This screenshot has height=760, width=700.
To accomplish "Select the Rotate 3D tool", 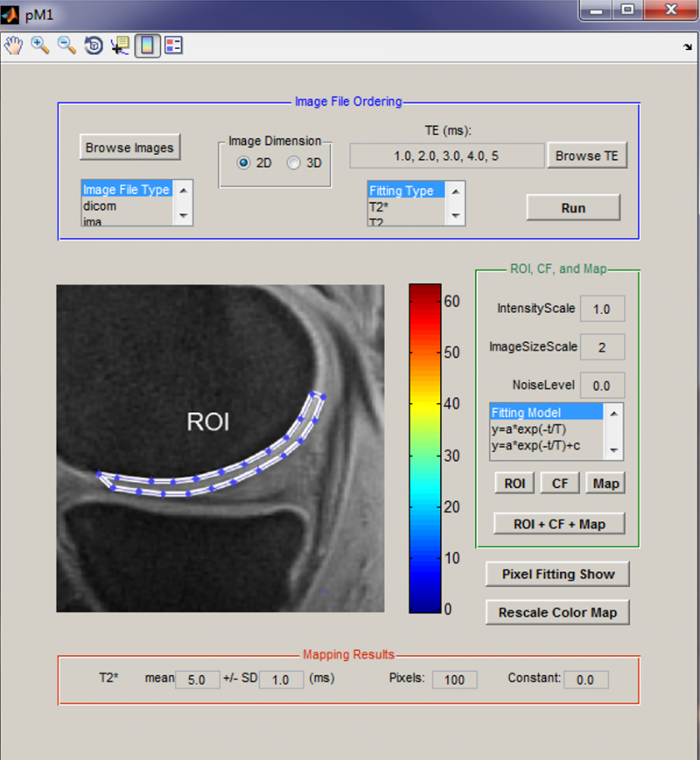I will 93,45.
